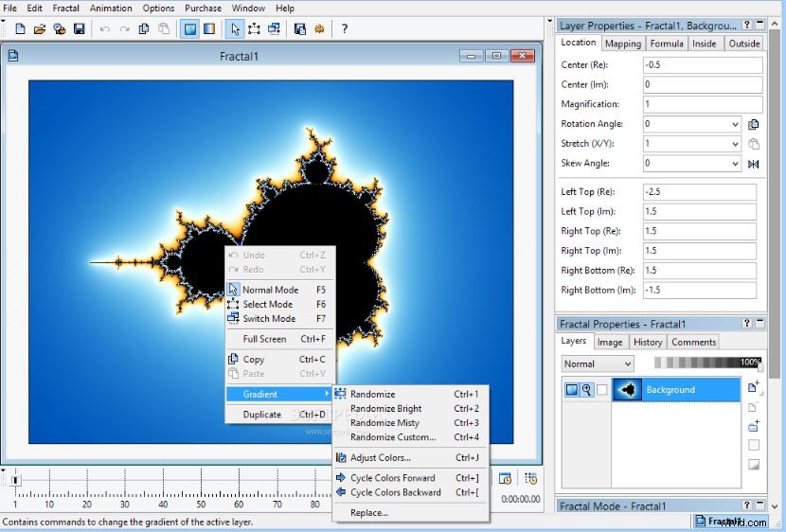The width and height of the screenshot is (786, 532).
Task: Click the timeline settings icon at far right
Action: point(530,478)
